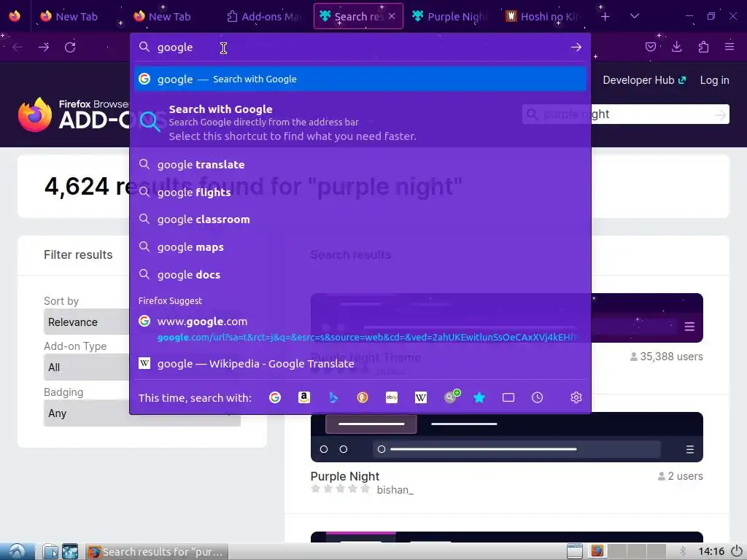
Task: Open the Downloads panel
Action: [676, 47]
